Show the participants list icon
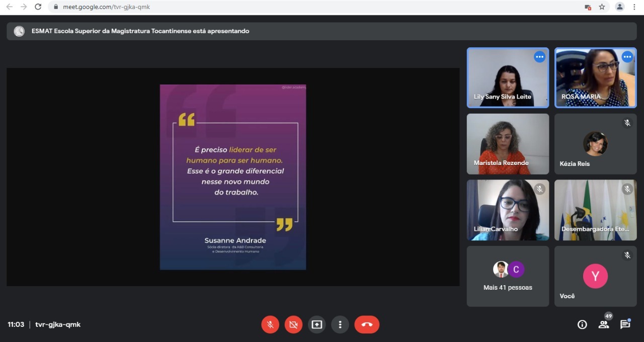 [x=604, y=324]
